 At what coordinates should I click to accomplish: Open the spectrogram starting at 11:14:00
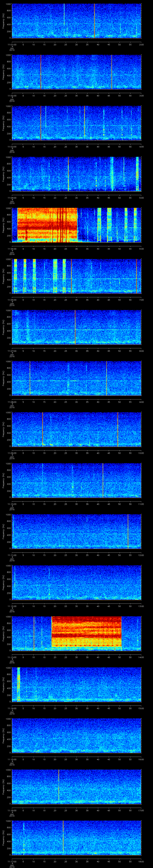point(77,685)
